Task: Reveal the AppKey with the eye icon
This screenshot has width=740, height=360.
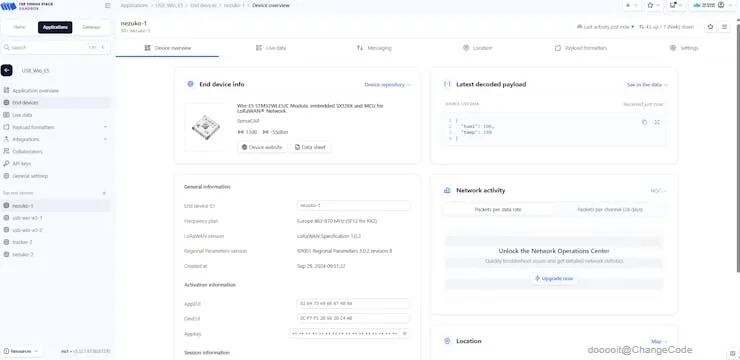Action: (404, 334)
